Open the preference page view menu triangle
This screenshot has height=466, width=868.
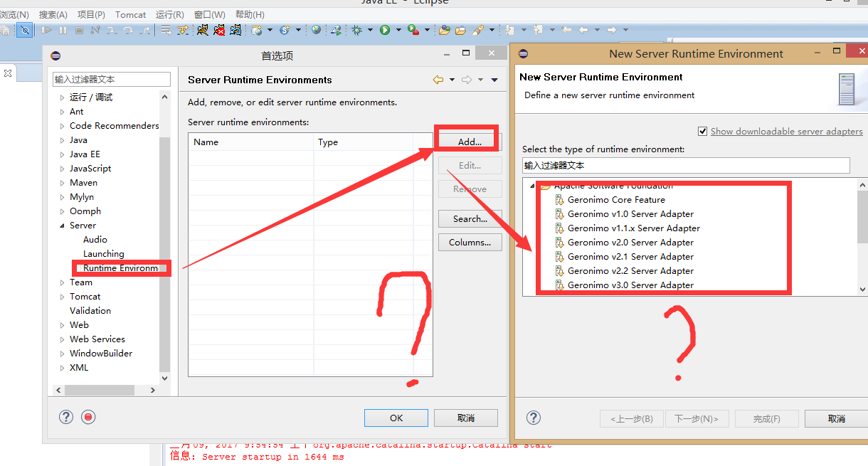[494, 80]
